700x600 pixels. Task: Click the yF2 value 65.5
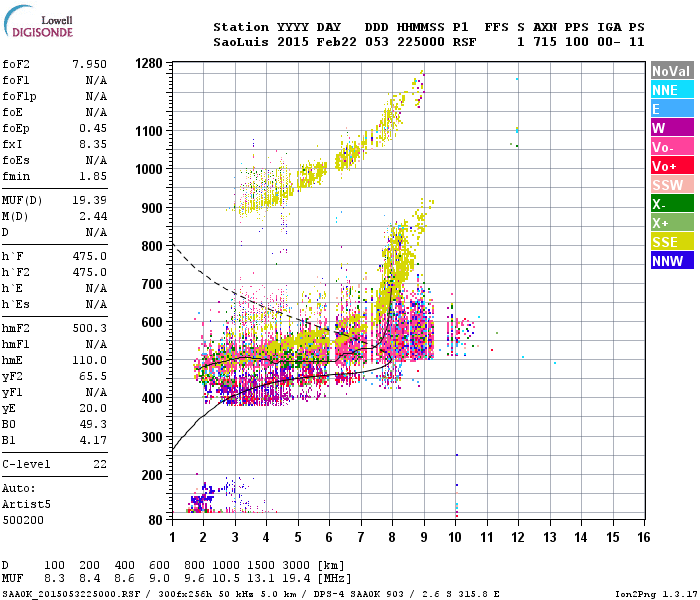93,376
